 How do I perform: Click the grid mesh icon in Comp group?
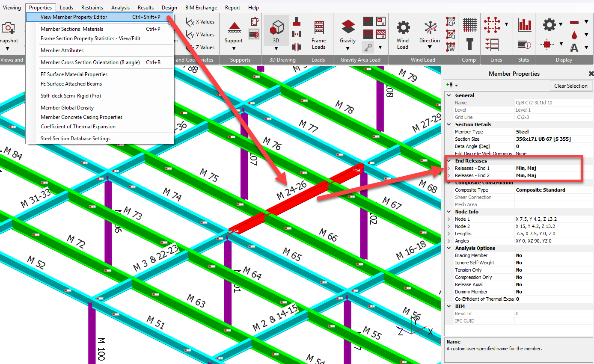pyautogui.click(x=470, y=24)
